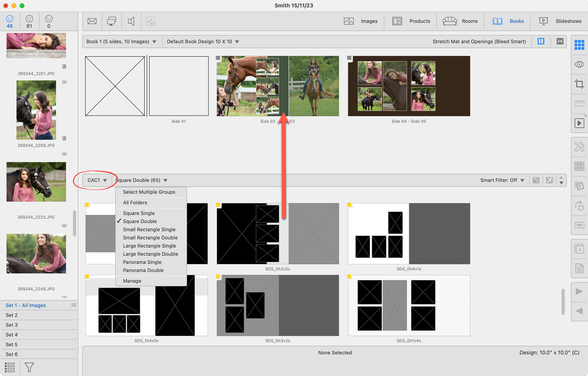The height and width of the screenshot is (376, 588).
Task: Open the Rooms sofa icon
Action: click(x=450, y=21)
